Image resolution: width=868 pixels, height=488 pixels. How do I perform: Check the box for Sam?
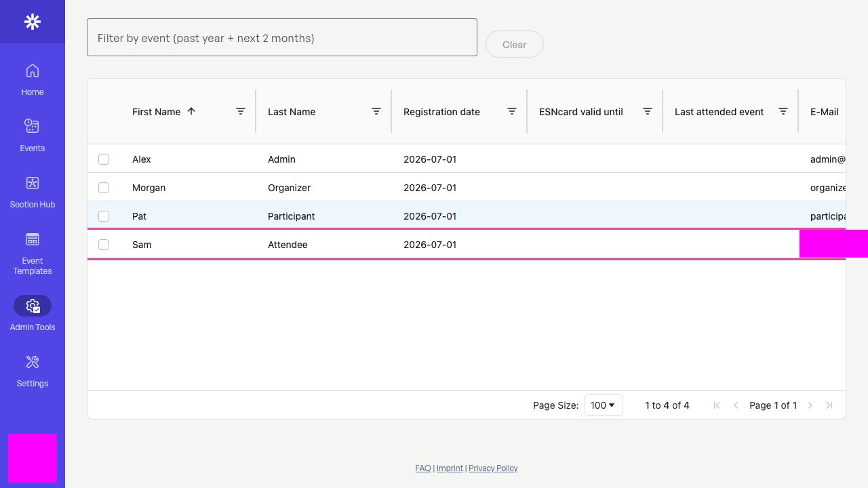pyautogui.click(x=104, y=245)
